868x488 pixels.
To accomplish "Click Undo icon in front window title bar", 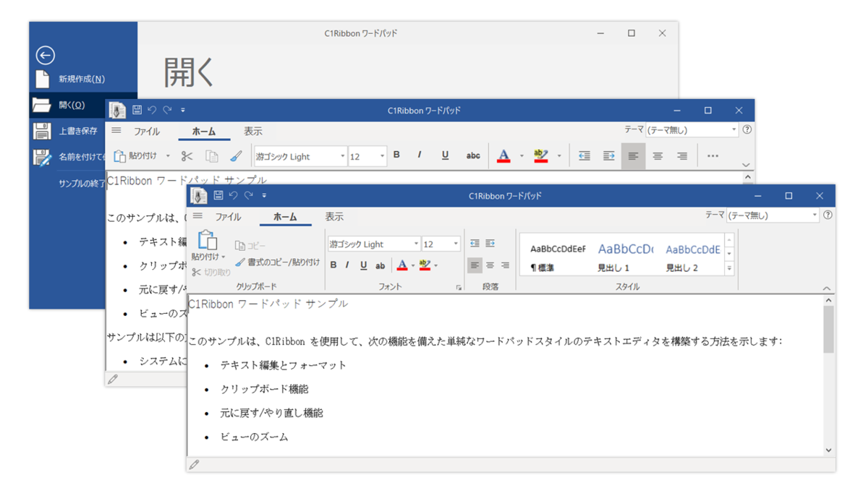I will (233, 196).
